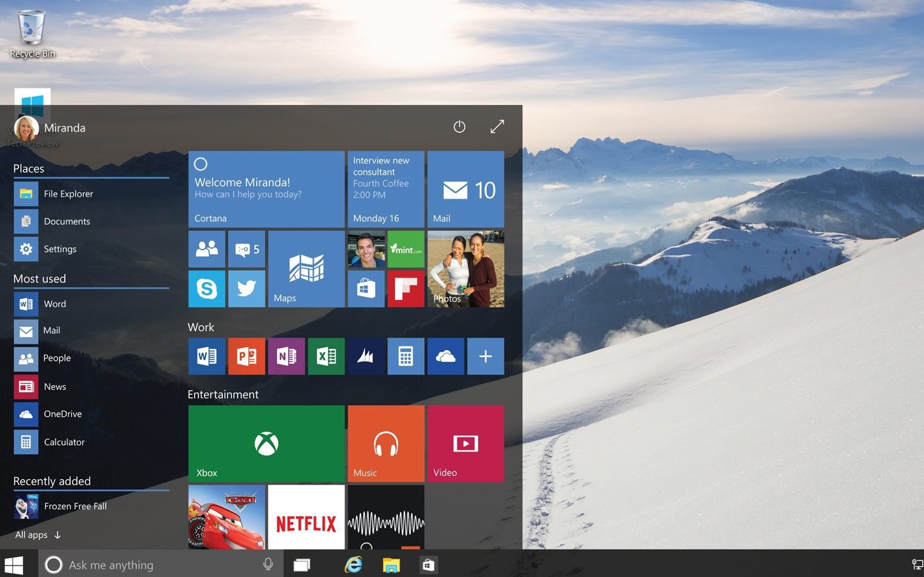Open News from Most used list
Viewport: 924px width, 577px height.
point(91,387)
